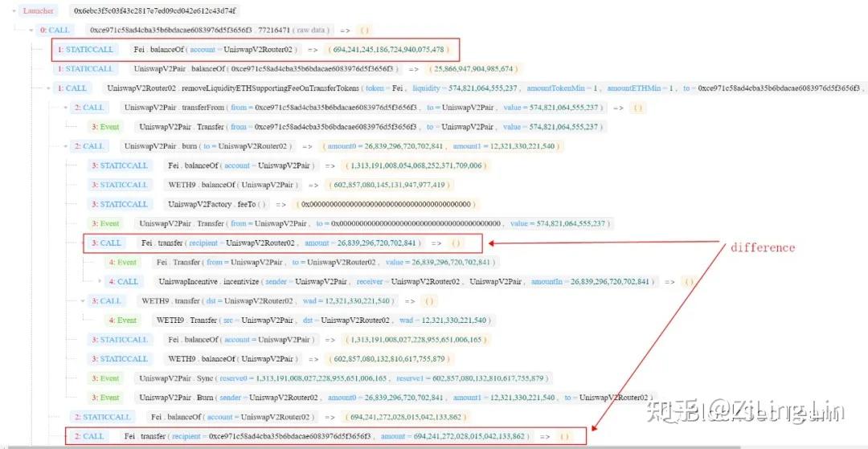Select the burn result amount0 and amount1

[443, 146]
